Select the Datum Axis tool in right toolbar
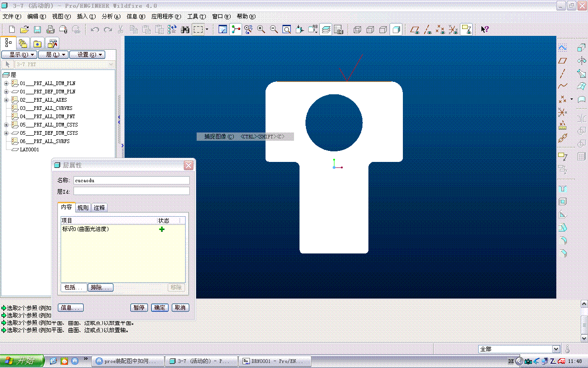Image resolution: width=588 pixels, height=368 pixels. 562,74
